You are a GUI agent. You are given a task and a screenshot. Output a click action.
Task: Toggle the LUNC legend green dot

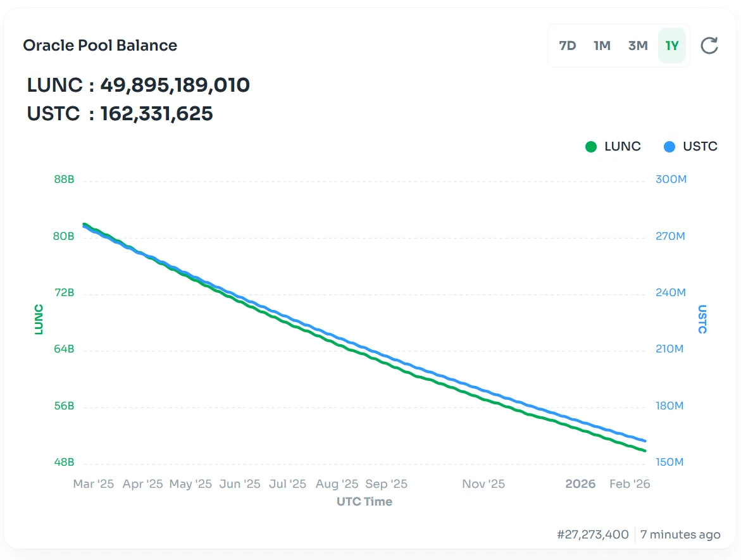(591, 147)
